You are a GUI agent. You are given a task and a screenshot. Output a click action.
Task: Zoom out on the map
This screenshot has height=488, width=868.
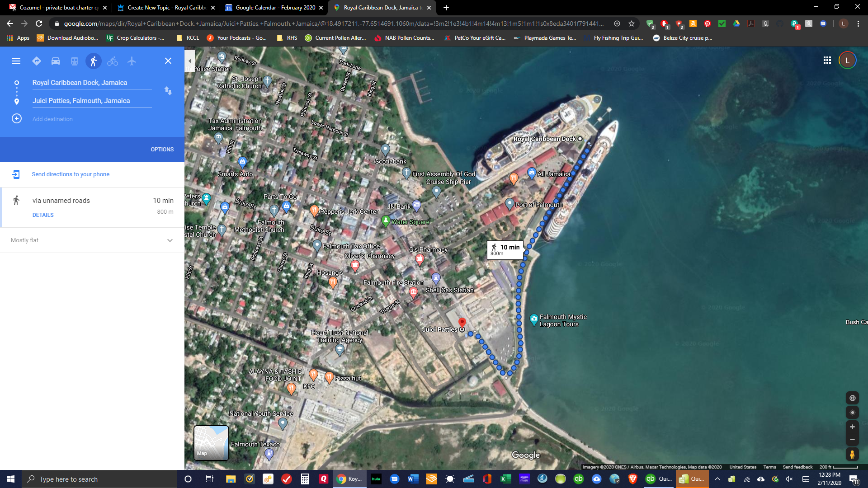coord(852,440)
